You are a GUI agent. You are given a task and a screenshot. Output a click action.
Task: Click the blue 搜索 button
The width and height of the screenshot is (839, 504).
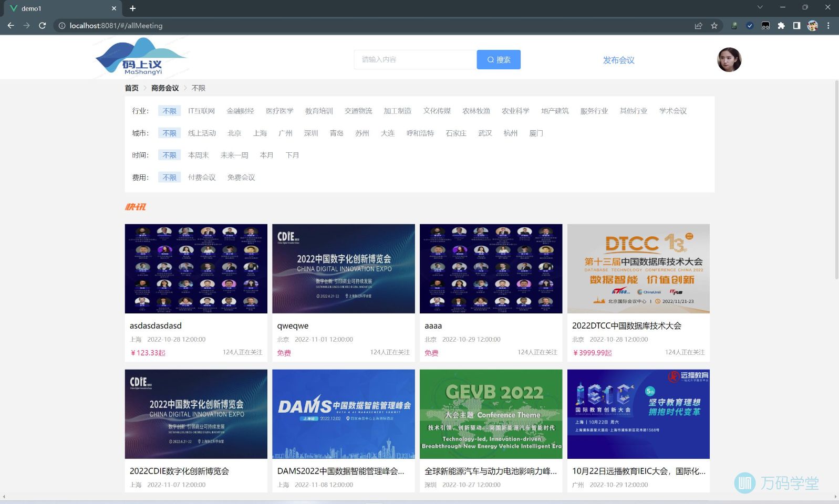coord(499,59)
